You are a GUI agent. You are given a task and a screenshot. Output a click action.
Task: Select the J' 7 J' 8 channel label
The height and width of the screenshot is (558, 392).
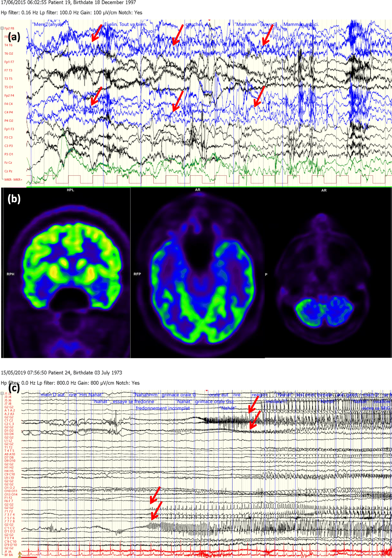(x=9, y=521)
